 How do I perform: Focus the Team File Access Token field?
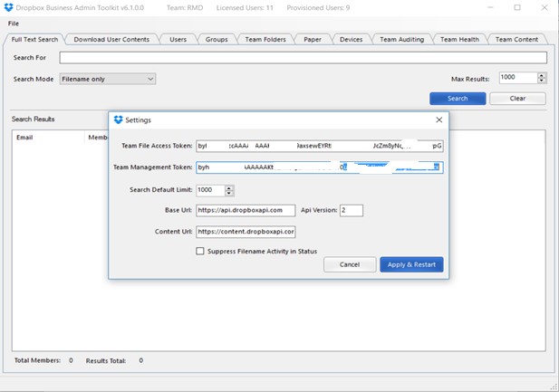[320, 146]
